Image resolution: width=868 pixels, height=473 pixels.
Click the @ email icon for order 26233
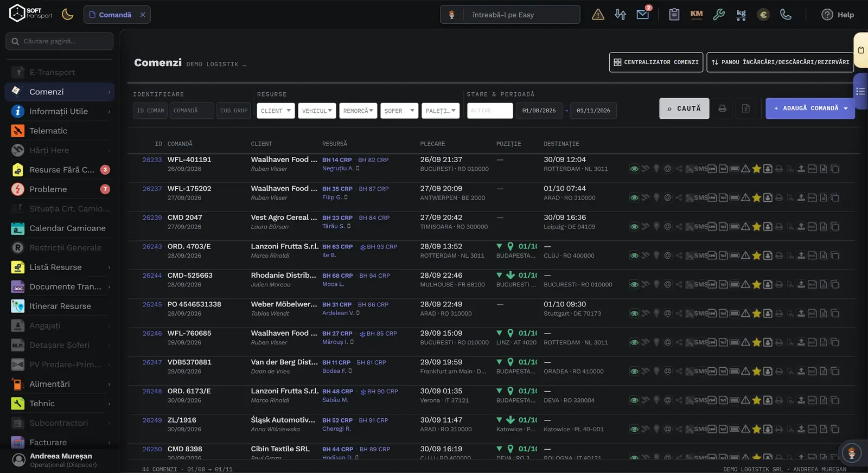[667, 169]
